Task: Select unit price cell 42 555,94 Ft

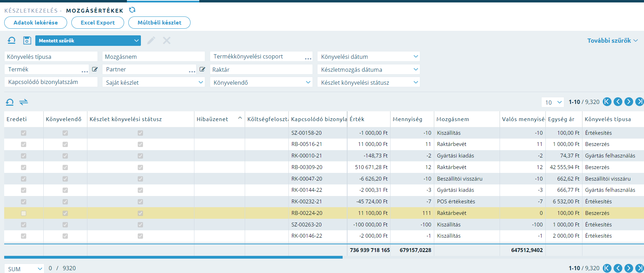Action: [565, 167]
